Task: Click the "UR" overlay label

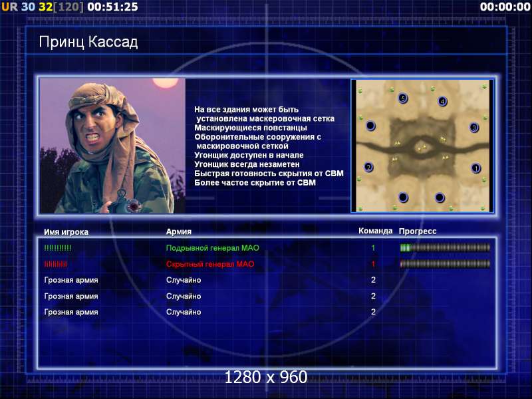Action: [x=9, y=7]
